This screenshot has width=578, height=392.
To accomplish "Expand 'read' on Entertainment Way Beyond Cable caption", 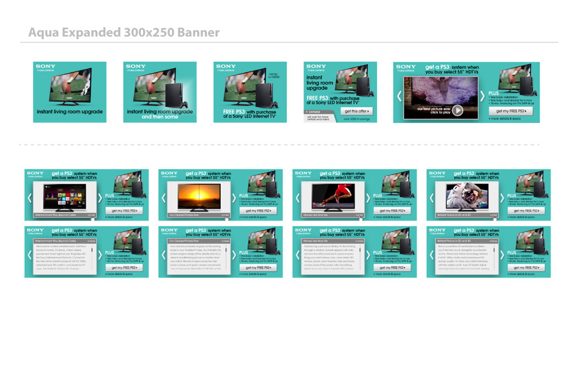I will click(x=91, y=215).
